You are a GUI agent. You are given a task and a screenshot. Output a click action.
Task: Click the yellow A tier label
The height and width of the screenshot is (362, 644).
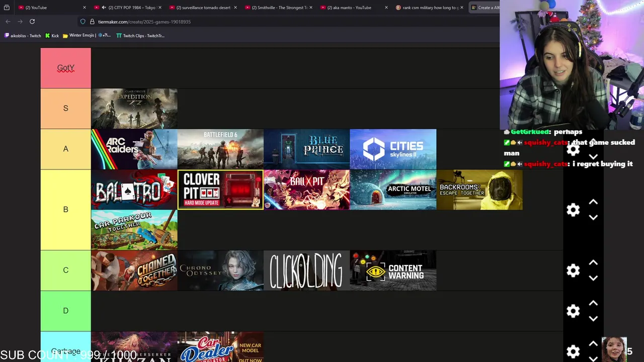click(65, 149)
